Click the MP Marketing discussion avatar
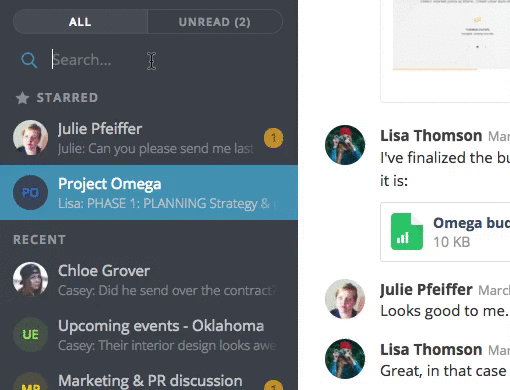 30,382
